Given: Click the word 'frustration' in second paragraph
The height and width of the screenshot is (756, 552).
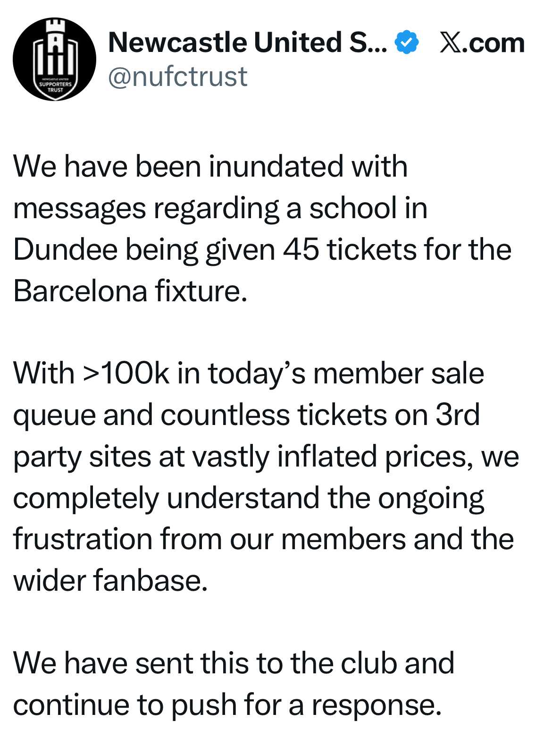Looking at the screenshot, I should pos(83,539).
